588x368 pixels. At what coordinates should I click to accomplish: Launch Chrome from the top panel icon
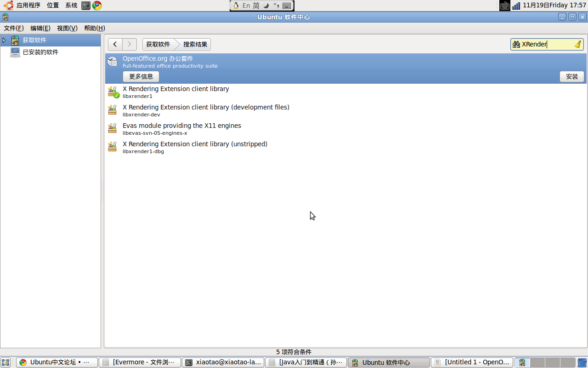(x=97, y=6)
